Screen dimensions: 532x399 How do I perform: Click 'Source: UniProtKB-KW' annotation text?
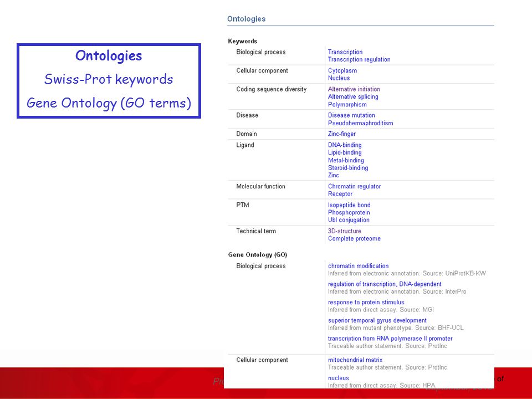pyautogui.click(x=454, y=273)
